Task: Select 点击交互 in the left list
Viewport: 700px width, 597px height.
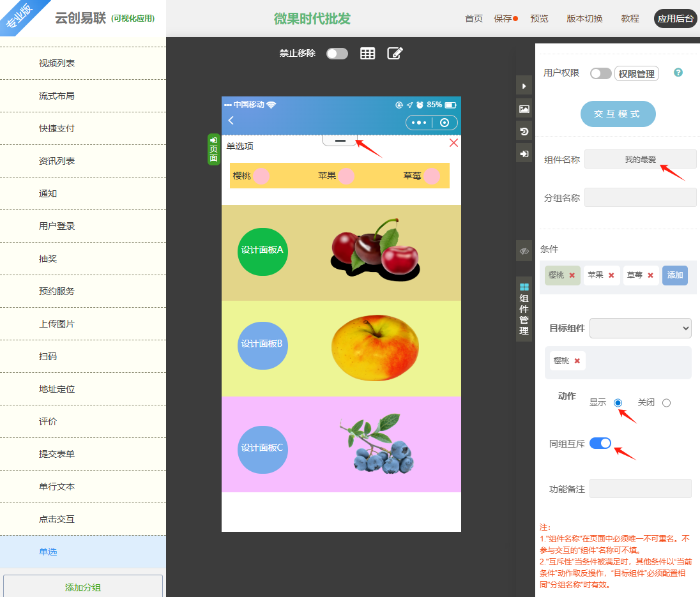Action: click(57, 519)
